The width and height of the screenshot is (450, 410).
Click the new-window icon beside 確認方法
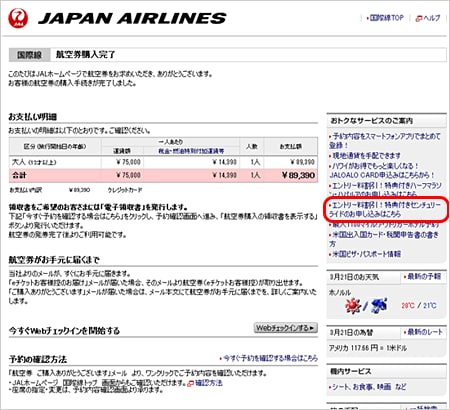pos(191,383)
